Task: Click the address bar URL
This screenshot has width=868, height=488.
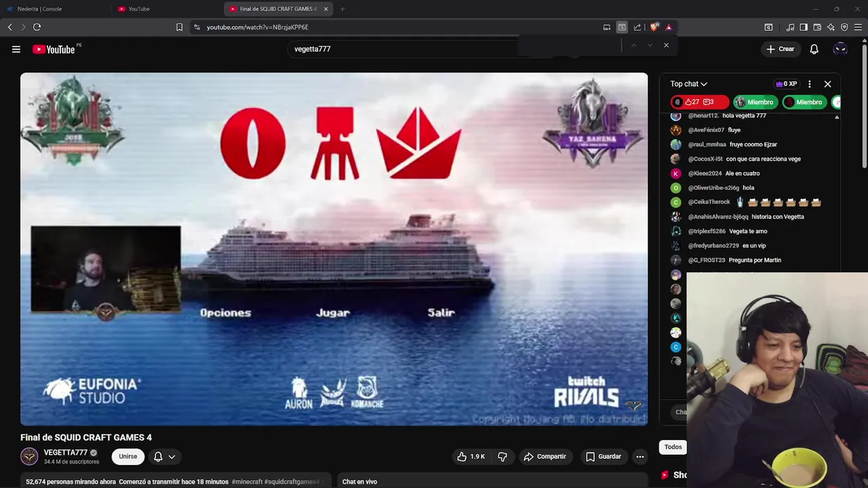Action: click(x=258, y=27)
